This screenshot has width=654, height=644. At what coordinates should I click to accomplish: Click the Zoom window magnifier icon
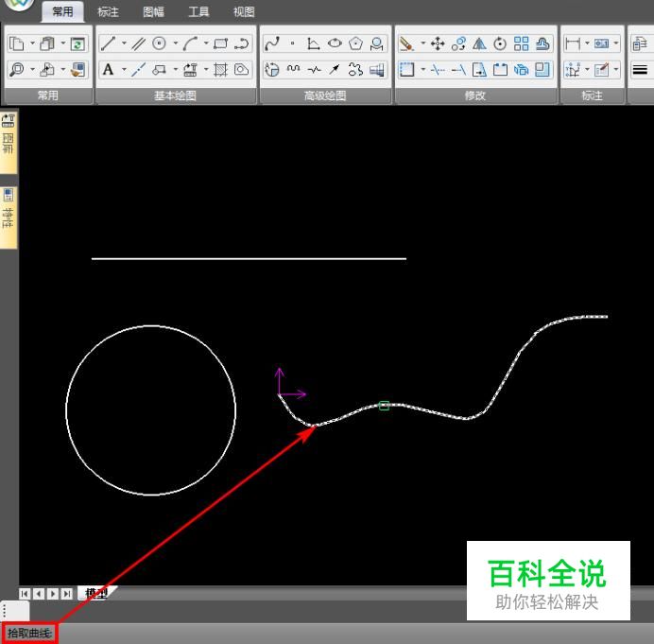pos(17,69)
